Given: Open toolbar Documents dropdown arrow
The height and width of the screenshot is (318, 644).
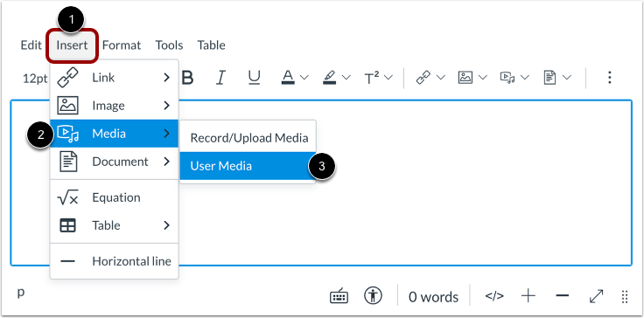Looking at the screenshot, I should (x=567, y=77).
